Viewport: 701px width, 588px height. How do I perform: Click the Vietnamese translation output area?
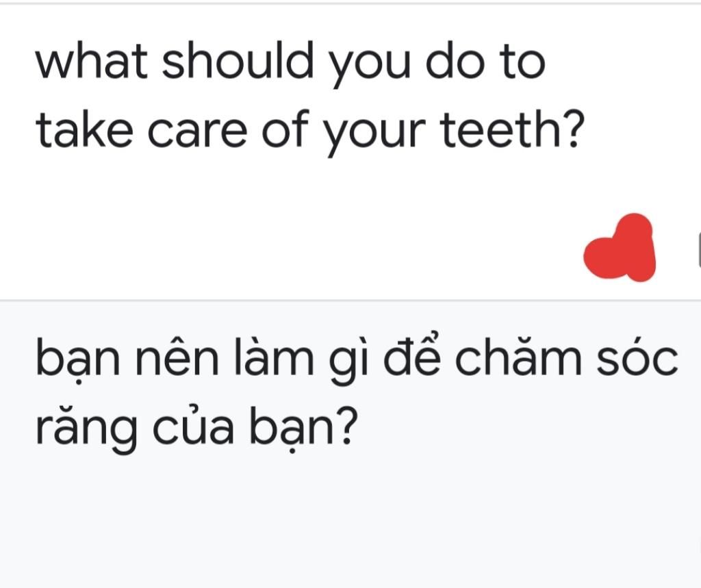(x=350, y=444)
